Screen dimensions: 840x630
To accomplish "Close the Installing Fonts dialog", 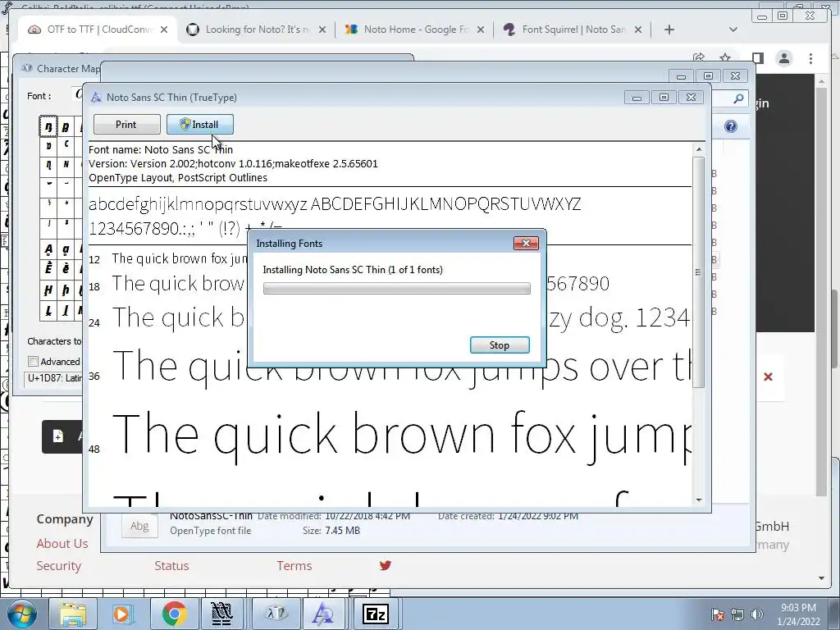I will coord(526,243).
